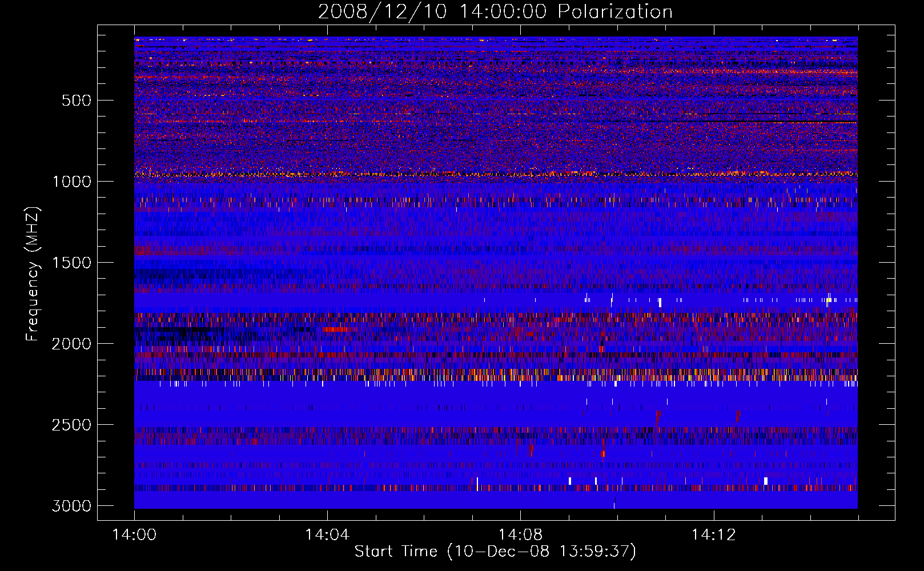924x571 pixels.
Task: Click the 14:00 time tick label
Action: [134, 535]
